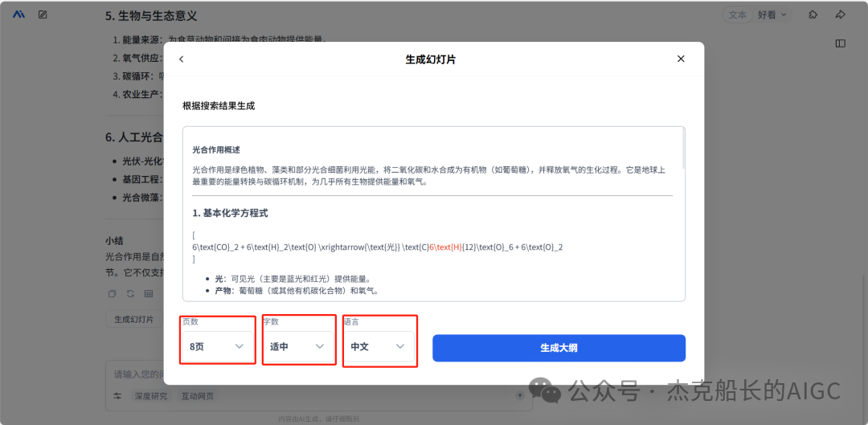Click the 根据搜索结果生成 label
The image size is (868, 425).
coord(219,106)
